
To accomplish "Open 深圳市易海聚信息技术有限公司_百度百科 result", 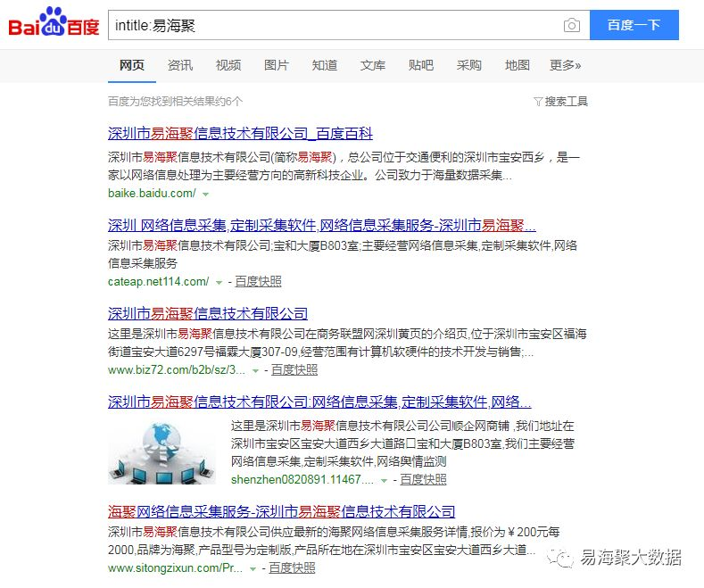I will tap(240, 133).
